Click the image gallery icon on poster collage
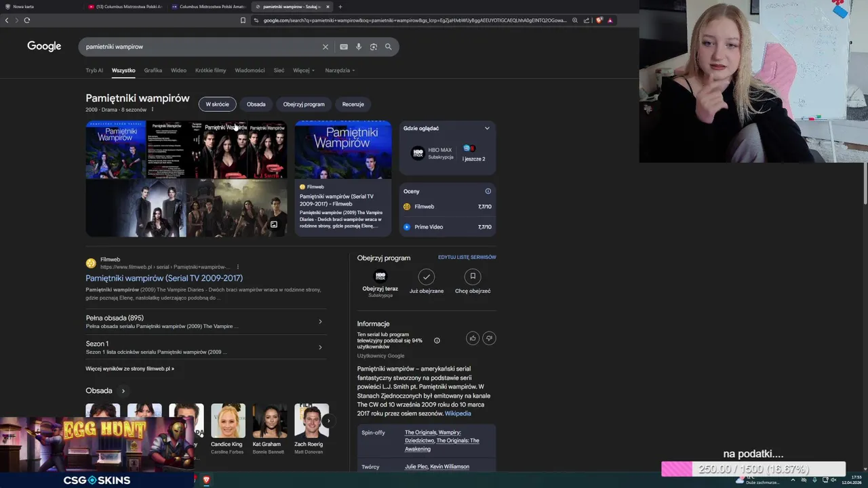The height and width of the screenshot is (488, 868). [274, 224]
